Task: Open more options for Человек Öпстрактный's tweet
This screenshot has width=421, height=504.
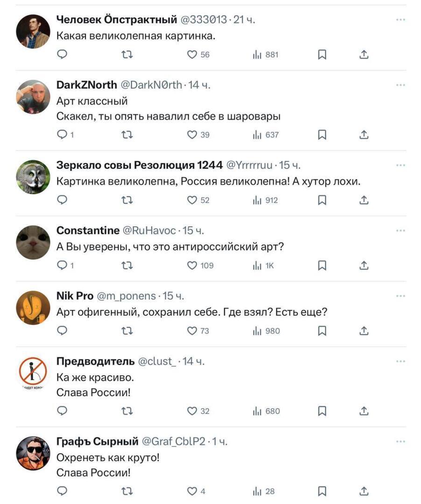Action: [400, 20]
